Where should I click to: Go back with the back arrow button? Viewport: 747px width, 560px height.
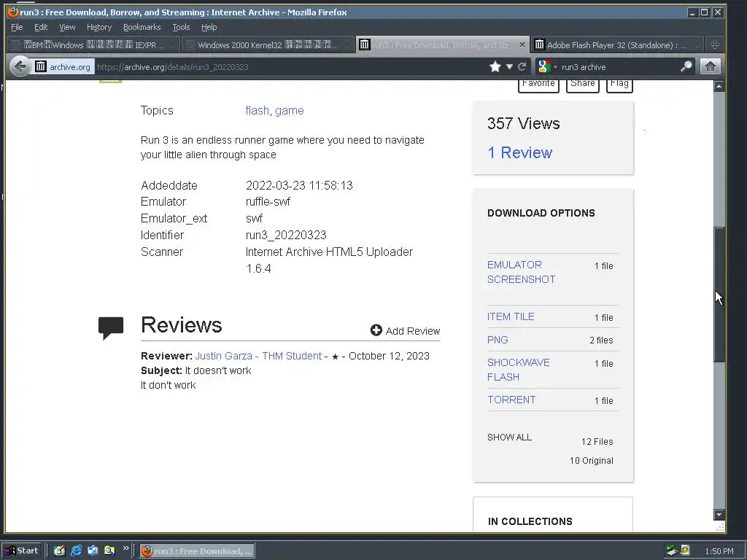[20, 66]
